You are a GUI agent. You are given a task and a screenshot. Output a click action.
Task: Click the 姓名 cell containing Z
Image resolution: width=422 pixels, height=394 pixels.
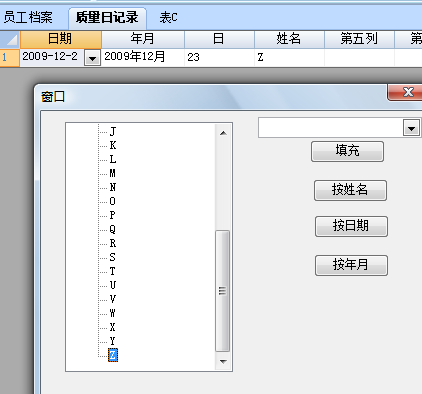click(x=289, y=57)
